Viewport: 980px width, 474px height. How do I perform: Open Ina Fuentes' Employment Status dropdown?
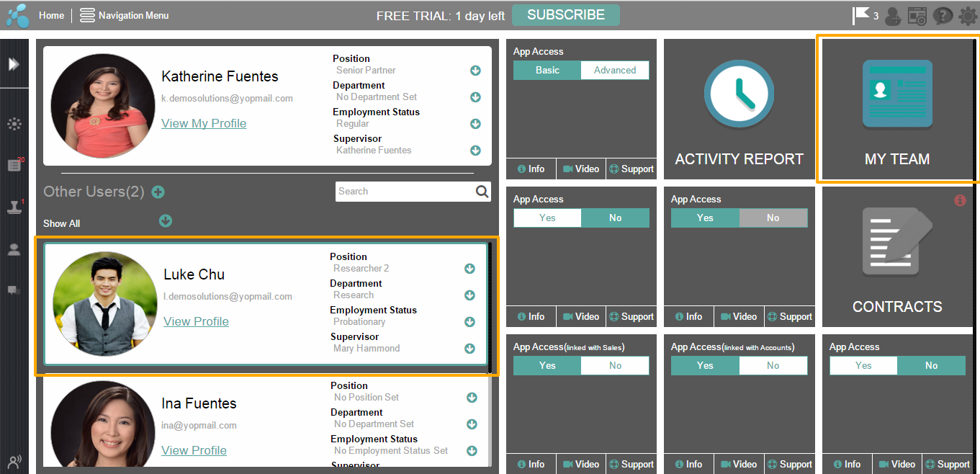pyautogui.click(x=472, y=451)
